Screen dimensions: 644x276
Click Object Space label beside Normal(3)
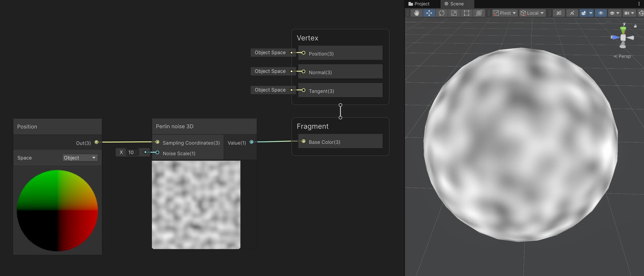click(x=270, y=71)
